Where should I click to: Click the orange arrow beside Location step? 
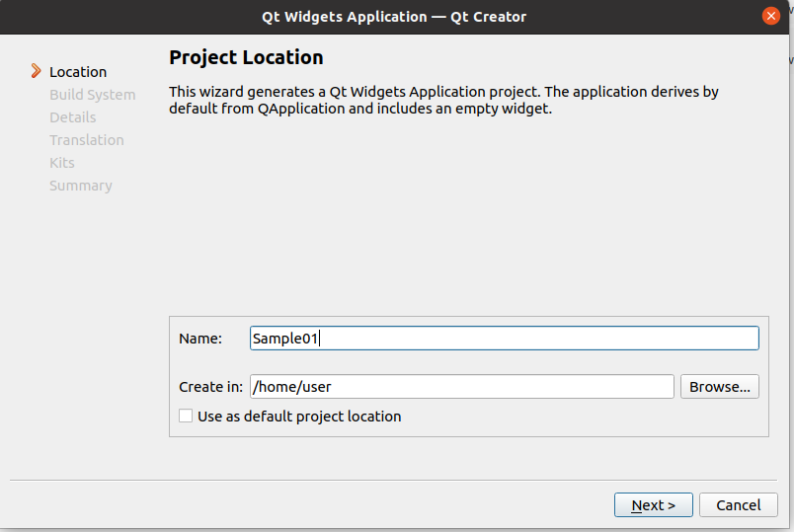(37, 71)
